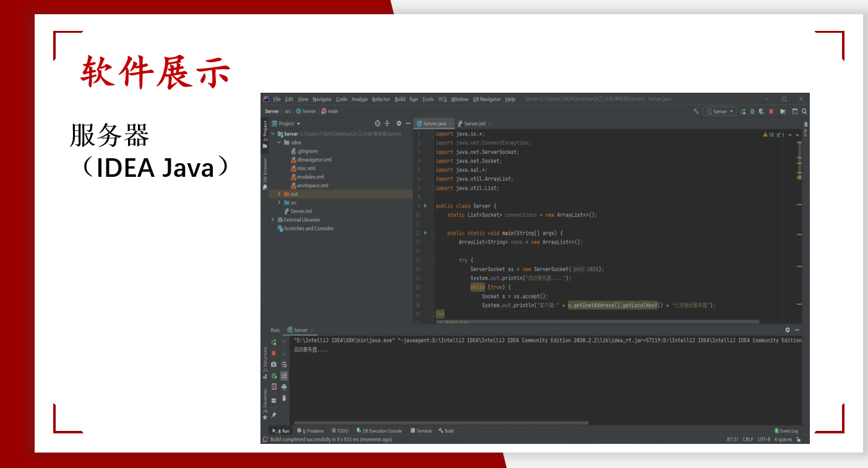The width and height of the screenshot is (868, 468).
Task: Expand the src folder
Action: pos(279,202)
